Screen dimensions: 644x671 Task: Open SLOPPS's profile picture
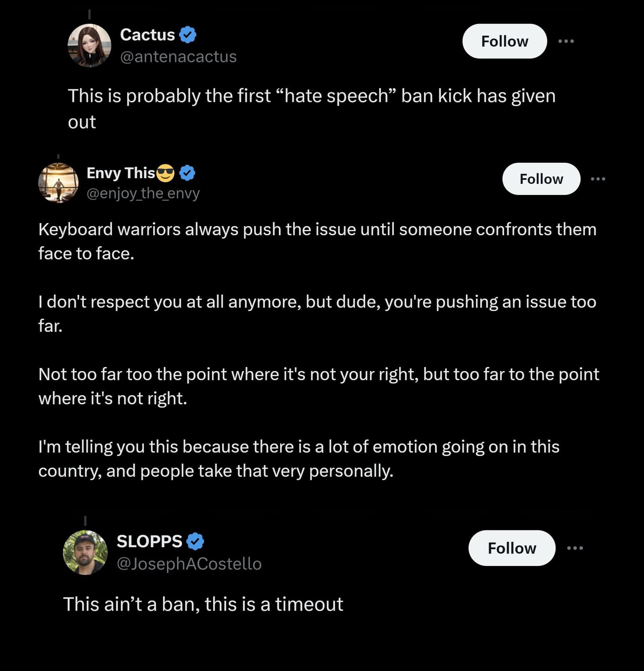[85, 553]
